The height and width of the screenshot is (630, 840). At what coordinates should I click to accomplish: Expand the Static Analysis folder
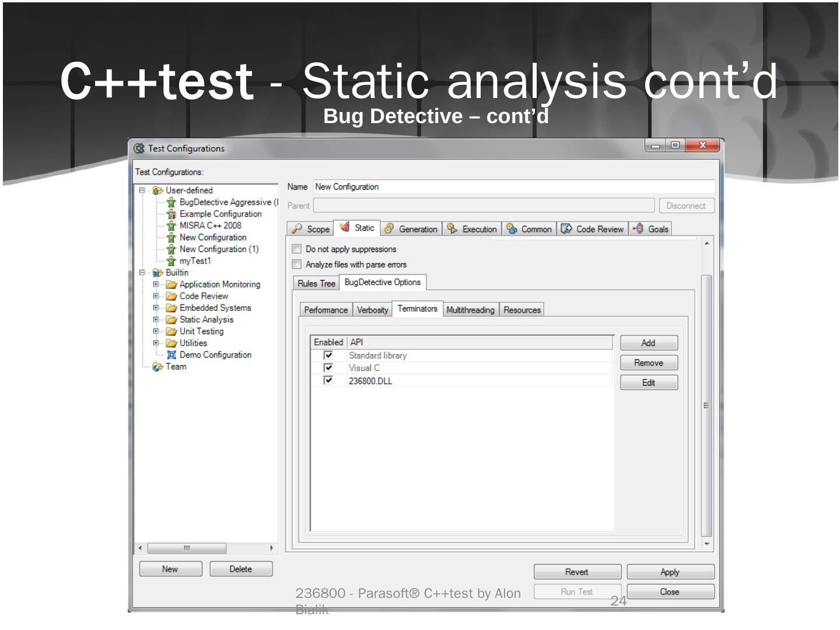(x=156, y=320)
